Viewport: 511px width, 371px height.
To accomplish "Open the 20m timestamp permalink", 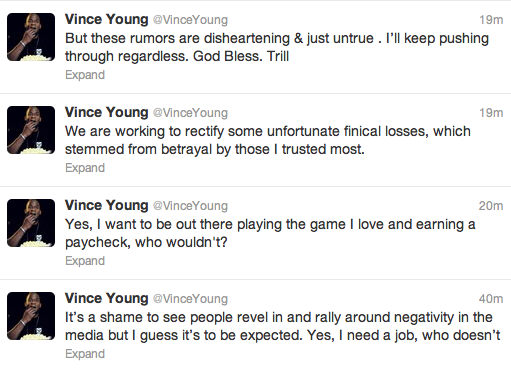I will coord(491,206).
